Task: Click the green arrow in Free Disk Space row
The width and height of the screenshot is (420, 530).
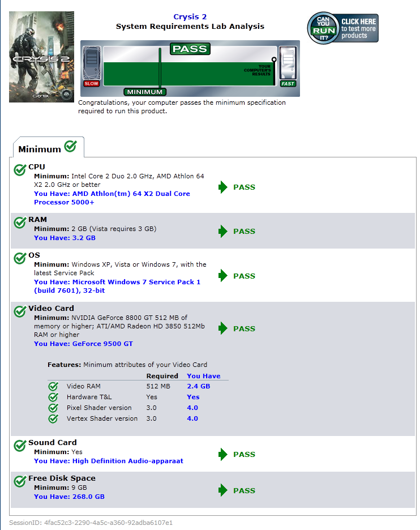Action: tap(223, 490)
